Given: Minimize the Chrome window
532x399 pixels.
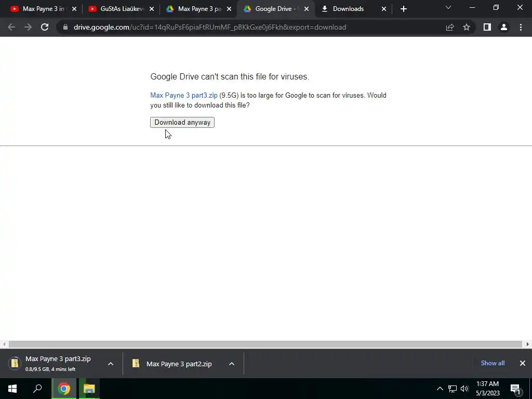Looking at the screenshot, I should pos(472,7).
